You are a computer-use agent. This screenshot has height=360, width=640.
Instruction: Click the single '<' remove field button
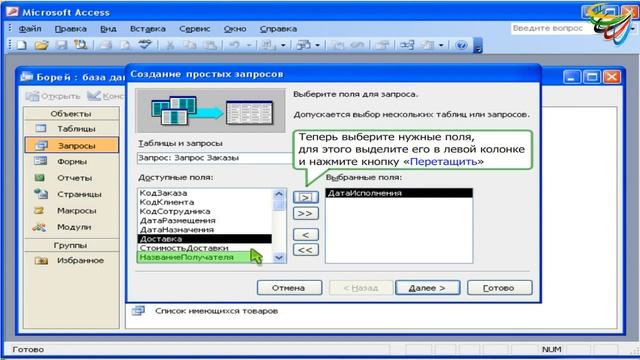(305, 235)
